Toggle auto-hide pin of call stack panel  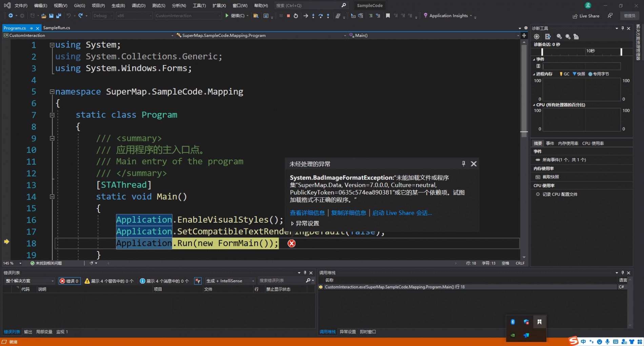tap(623, 273)
